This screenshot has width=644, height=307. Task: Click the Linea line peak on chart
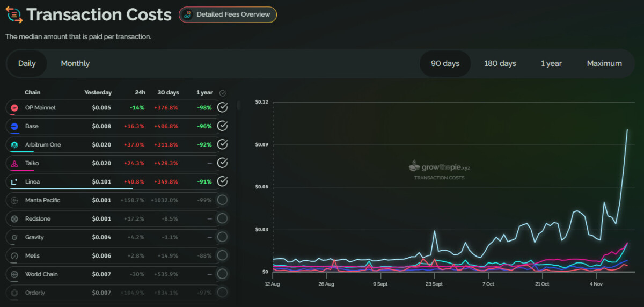pyautogui.click(x=627, y=129)
